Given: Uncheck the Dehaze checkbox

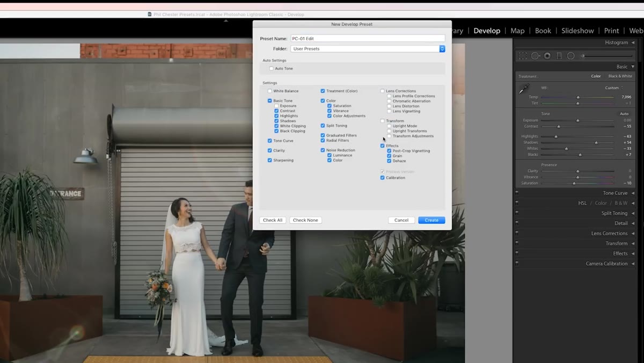Looking at the screenshot, I should (x=389, y=161).
